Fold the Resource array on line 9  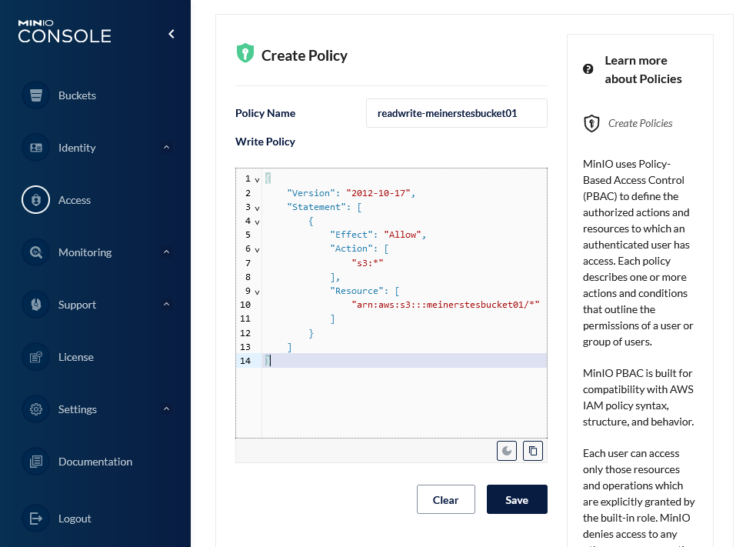coord(257,292)
